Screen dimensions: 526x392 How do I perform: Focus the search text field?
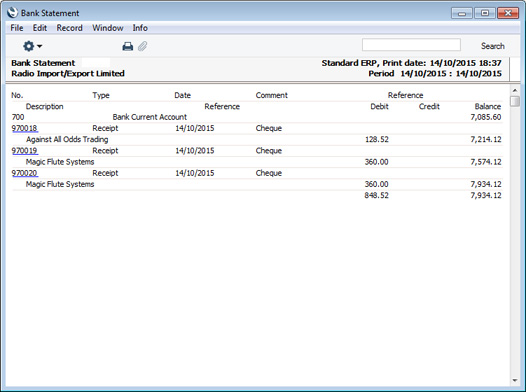pyautogui.click(x=411, y=45)
